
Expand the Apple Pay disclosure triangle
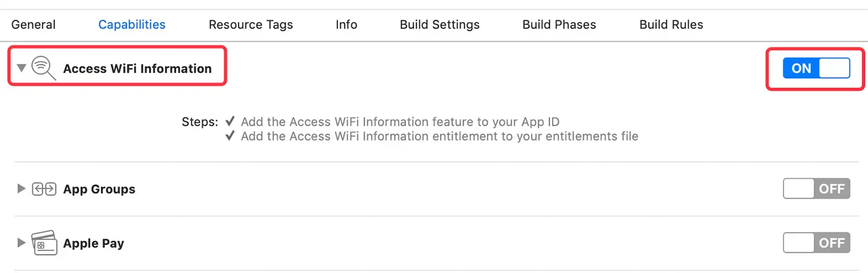tap(21, 242)
